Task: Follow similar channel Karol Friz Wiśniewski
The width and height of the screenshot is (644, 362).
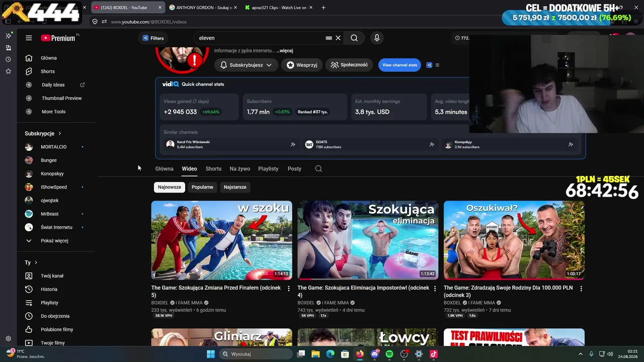Action: [293, 144]
